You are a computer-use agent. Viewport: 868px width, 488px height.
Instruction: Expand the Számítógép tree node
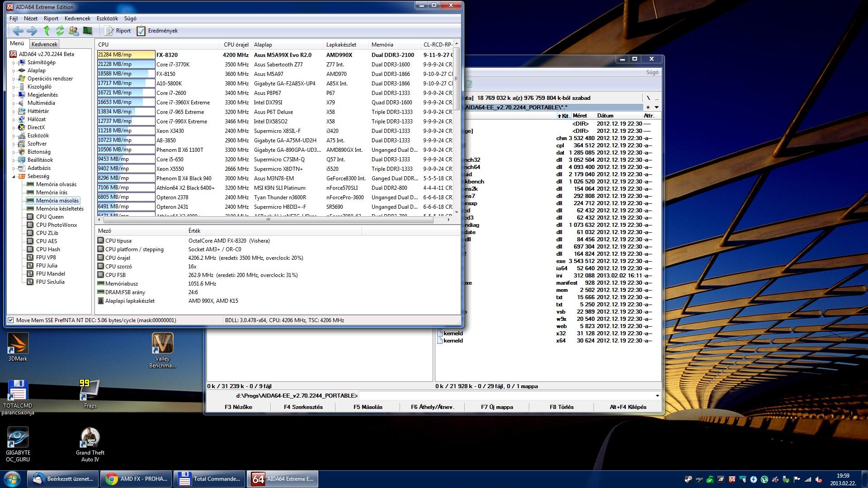[x=14, y=63]
